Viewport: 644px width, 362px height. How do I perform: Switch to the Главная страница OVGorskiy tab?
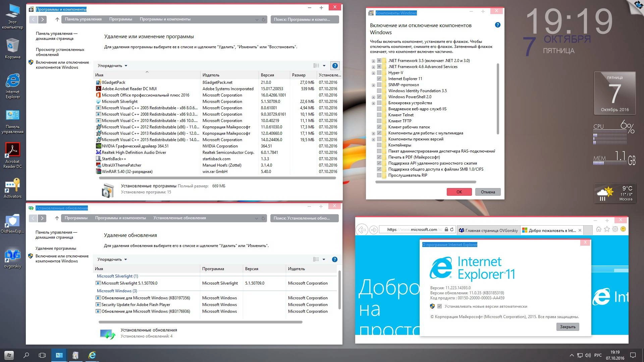point(487,230)
